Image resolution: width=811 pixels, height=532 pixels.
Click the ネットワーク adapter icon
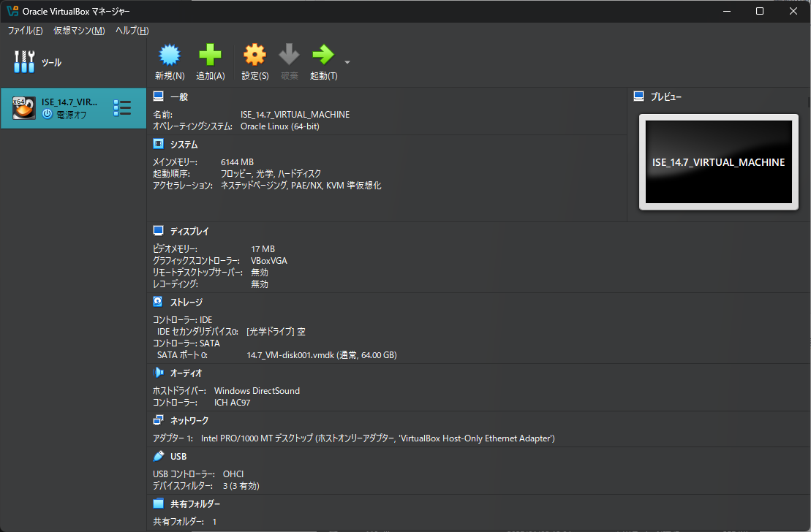[x=158, y=420]
